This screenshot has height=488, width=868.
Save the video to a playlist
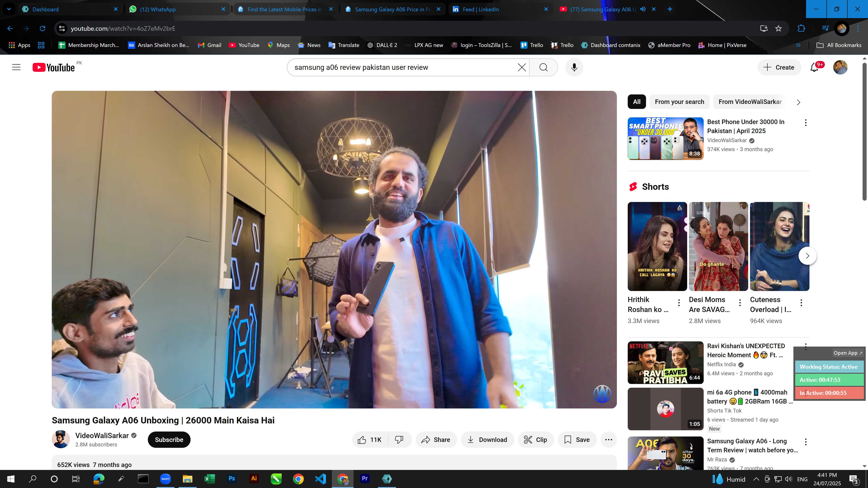(x=577, y=439)
